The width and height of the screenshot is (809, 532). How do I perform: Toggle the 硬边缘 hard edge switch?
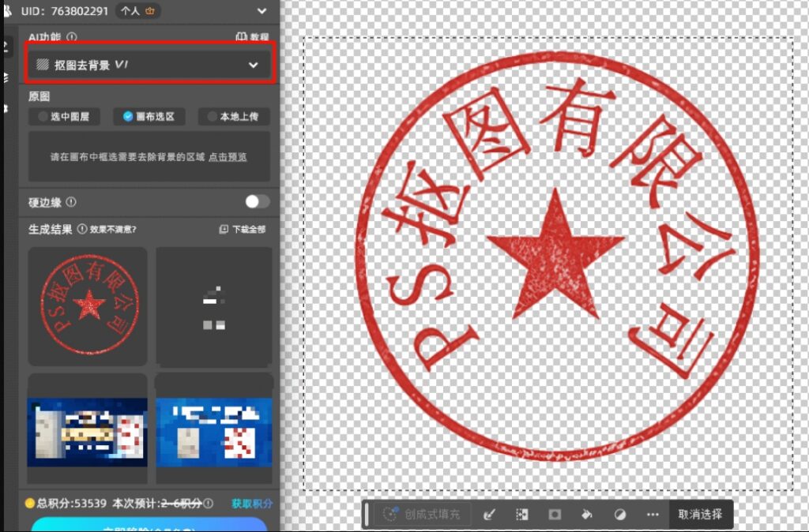click(x=257, y=201)
